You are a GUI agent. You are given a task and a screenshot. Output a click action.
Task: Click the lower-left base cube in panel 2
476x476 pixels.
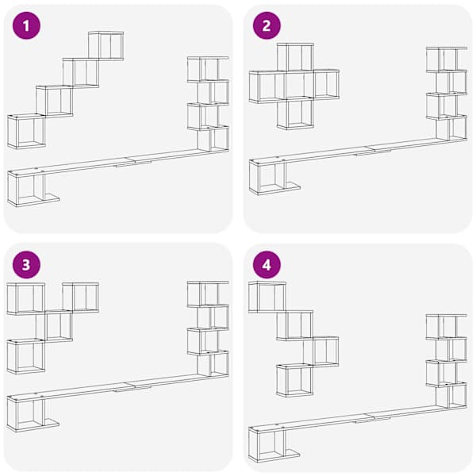[x=274, y=178]
